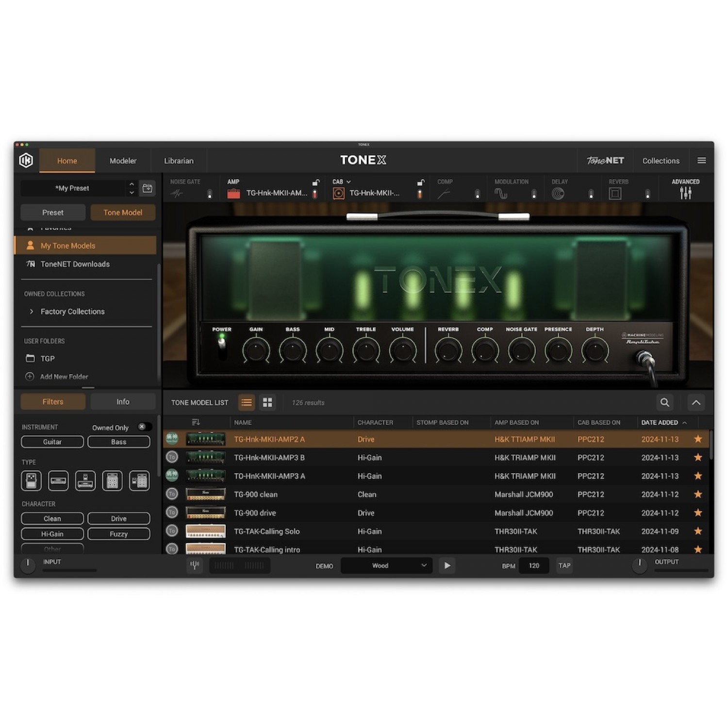The height and width of the screenshot is (728, 728).
Task: Open the DEMO Wood dropdown
Action: point(386,565)
